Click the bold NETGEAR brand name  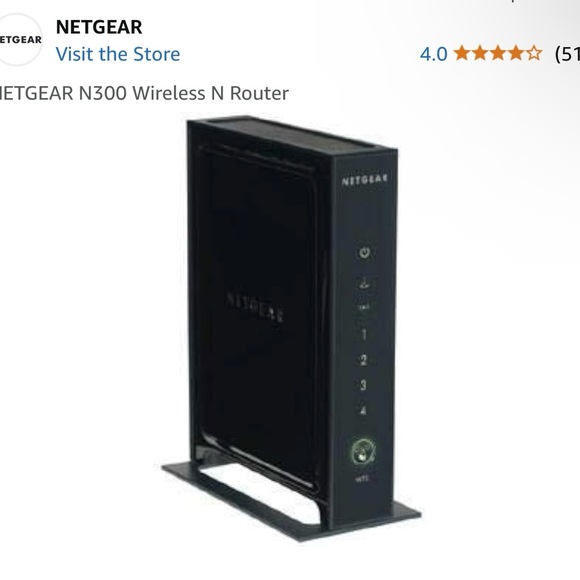(99, 27)
